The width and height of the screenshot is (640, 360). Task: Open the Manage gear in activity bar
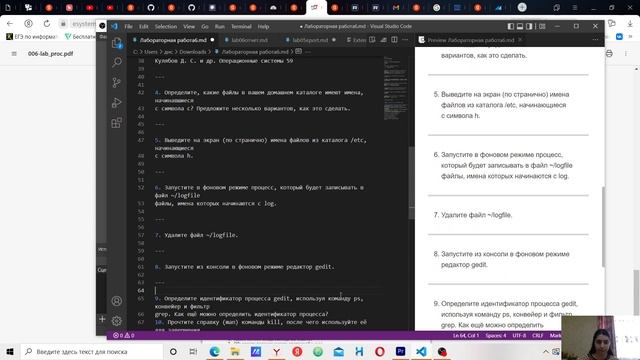click(x=117, y=321)
